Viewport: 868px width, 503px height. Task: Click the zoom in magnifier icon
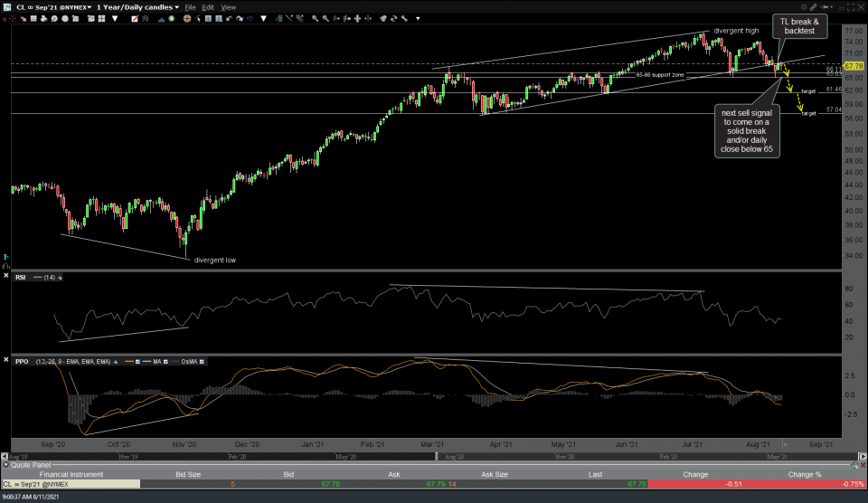(x=315, y=19)
